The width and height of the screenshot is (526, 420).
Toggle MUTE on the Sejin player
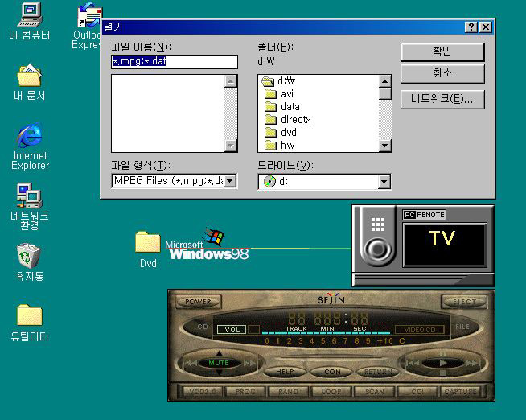tap(219, 363)
